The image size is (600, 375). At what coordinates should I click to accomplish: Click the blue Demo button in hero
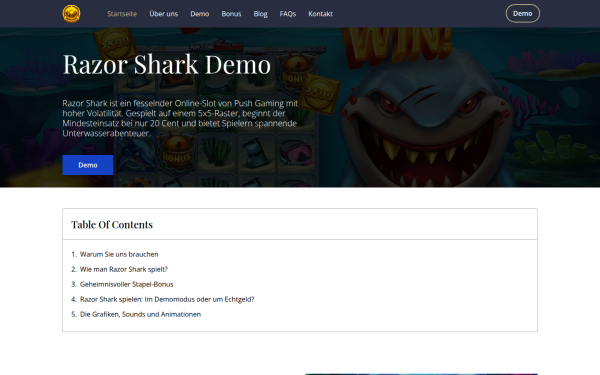88,165
